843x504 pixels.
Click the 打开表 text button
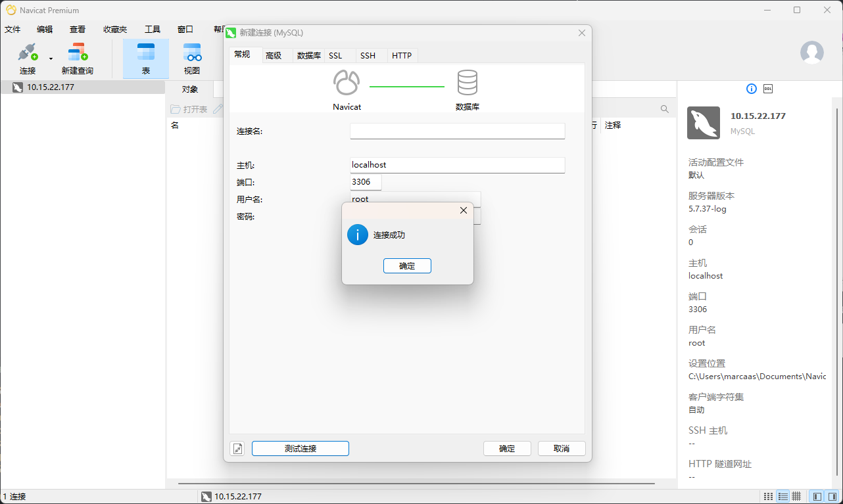tap(195, 109)
